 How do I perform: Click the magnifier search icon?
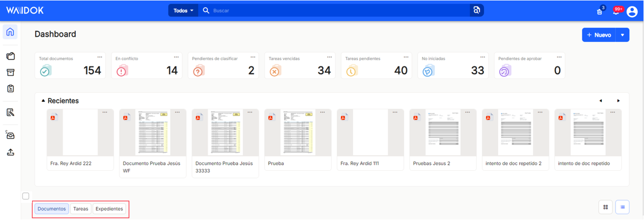205,11
